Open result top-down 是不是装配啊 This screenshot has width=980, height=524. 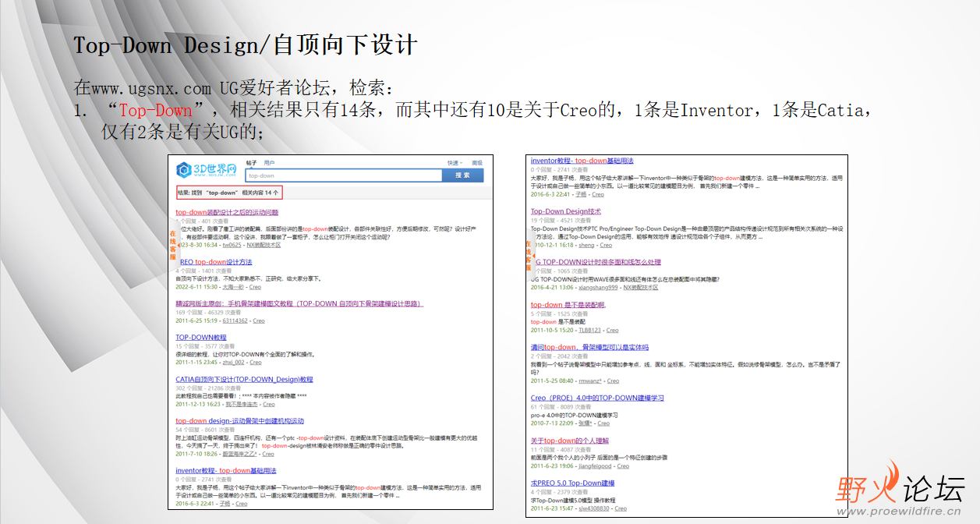tap(568, 305)
